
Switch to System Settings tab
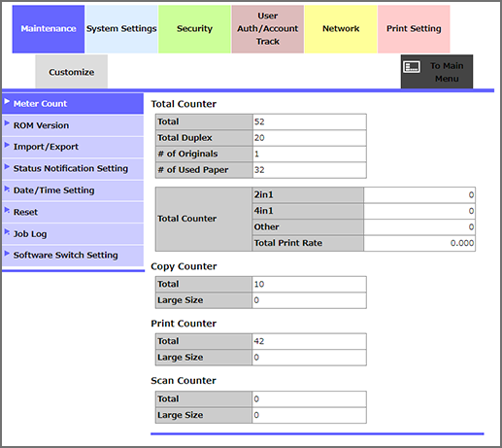point(121,29)
